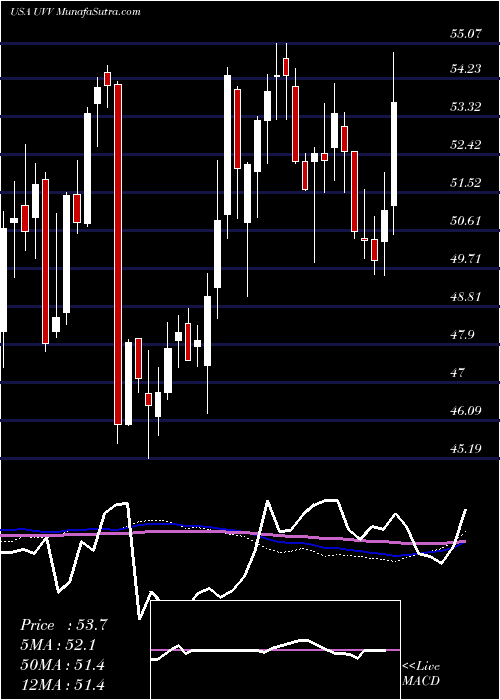Click the 51.52 price axis label
The height and width of the screenshot is (700, 500).
pyautogui.click(x=466, y=183)
